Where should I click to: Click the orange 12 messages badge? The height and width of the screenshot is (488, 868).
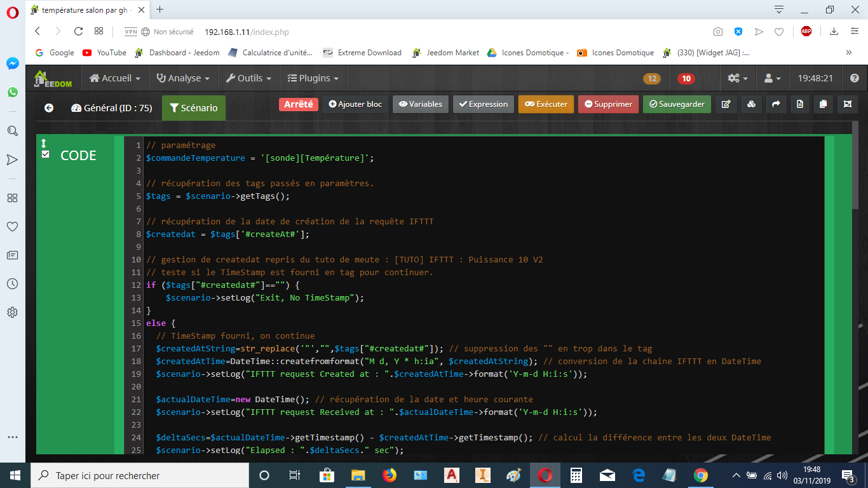point(651,79)
